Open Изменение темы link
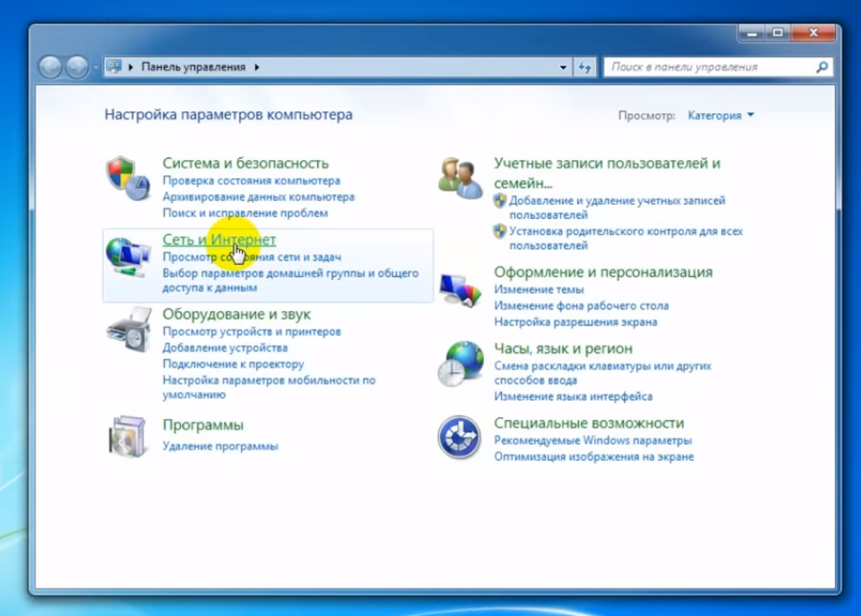 [539, 289]
